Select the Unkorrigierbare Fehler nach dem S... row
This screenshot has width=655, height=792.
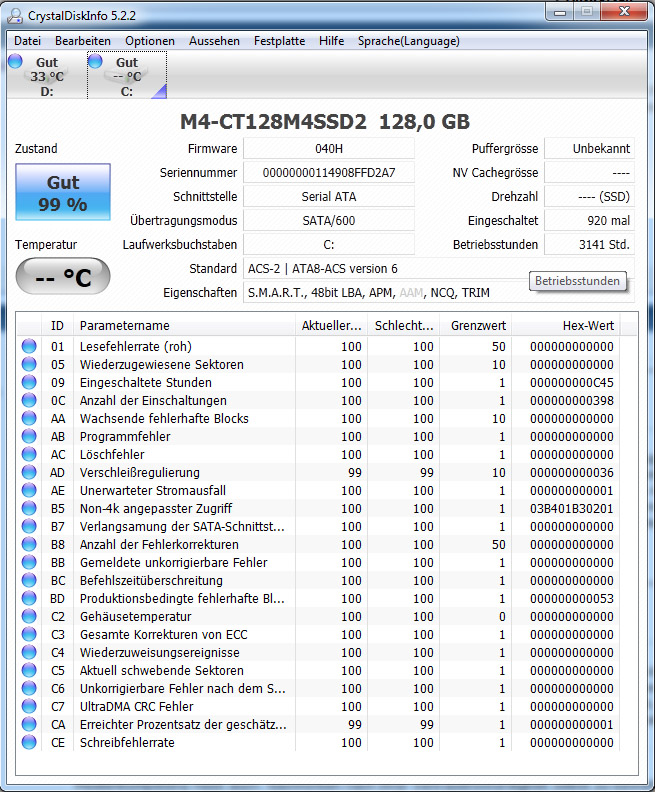click(319, 688)
